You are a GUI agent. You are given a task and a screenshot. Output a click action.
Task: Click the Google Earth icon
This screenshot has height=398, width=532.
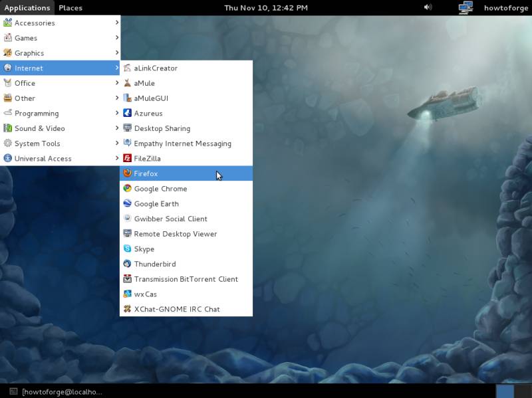coord(127,203)
